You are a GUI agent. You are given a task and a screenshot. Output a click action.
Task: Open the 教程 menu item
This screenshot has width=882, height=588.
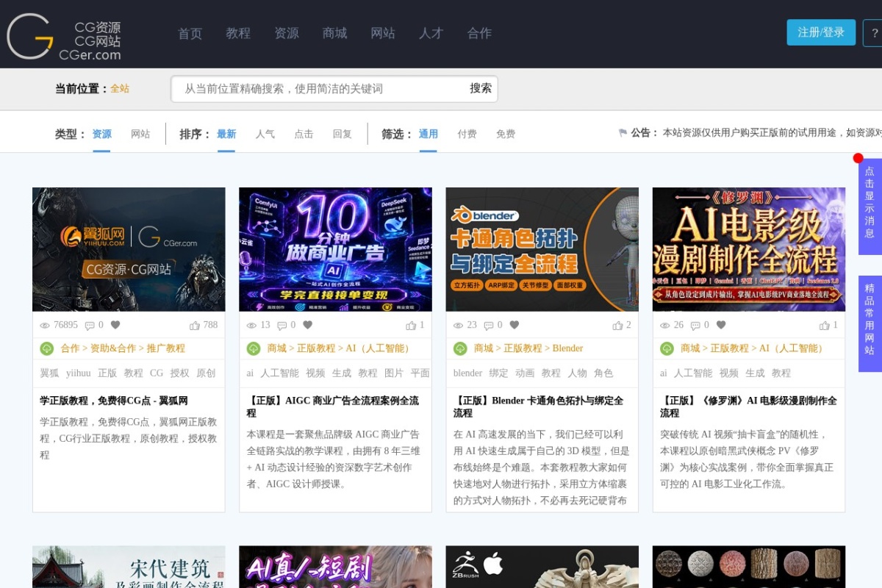[238, 33]
